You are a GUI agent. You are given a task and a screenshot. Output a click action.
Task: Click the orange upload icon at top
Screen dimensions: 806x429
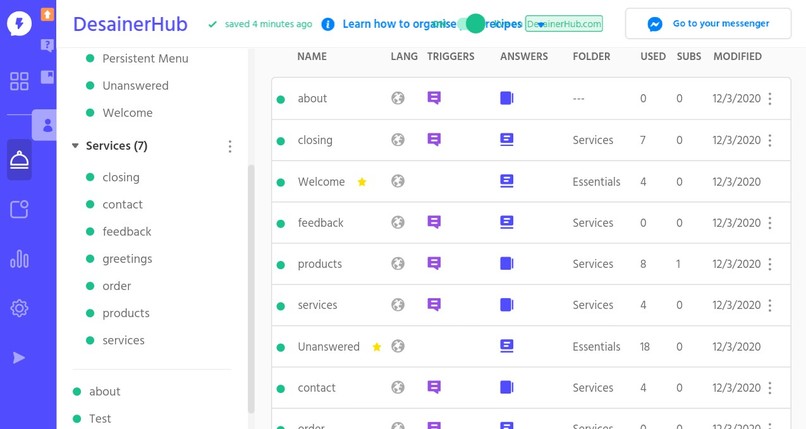click(x=47, y=14)
